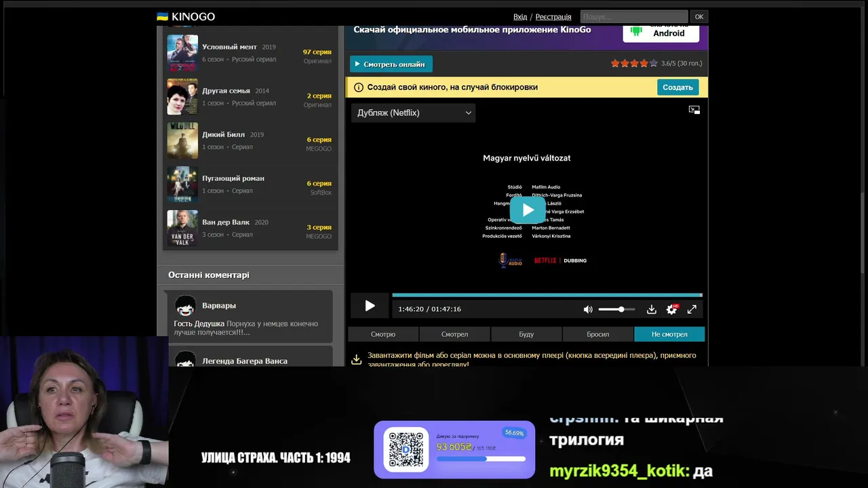Click the Android robot icon on the app button
This screenshot has width=868, height=488.
[636, 31]
